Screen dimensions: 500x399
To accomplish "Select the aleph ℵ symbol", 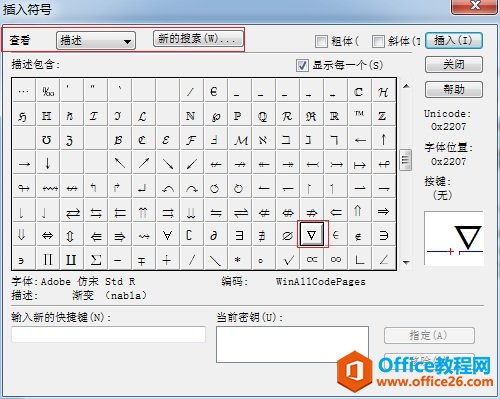I will tap(263, 139).
